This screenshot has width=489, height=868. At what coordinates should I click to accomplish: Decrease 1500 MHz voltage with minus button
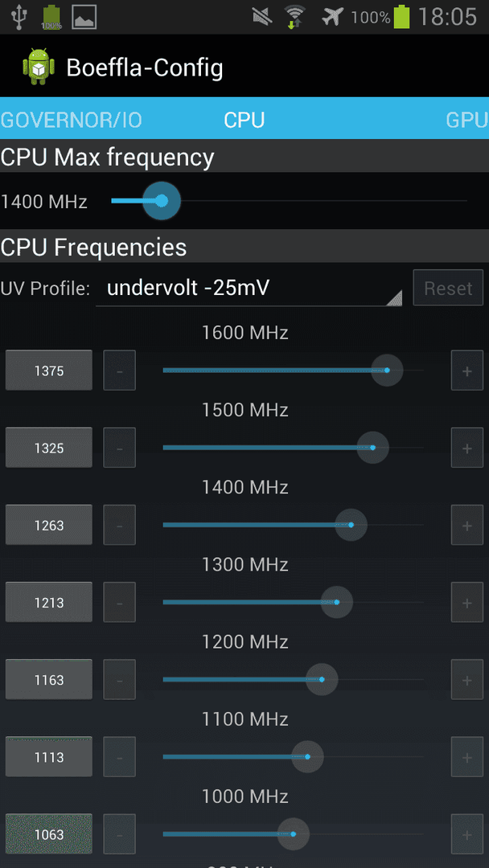point(120,448)
